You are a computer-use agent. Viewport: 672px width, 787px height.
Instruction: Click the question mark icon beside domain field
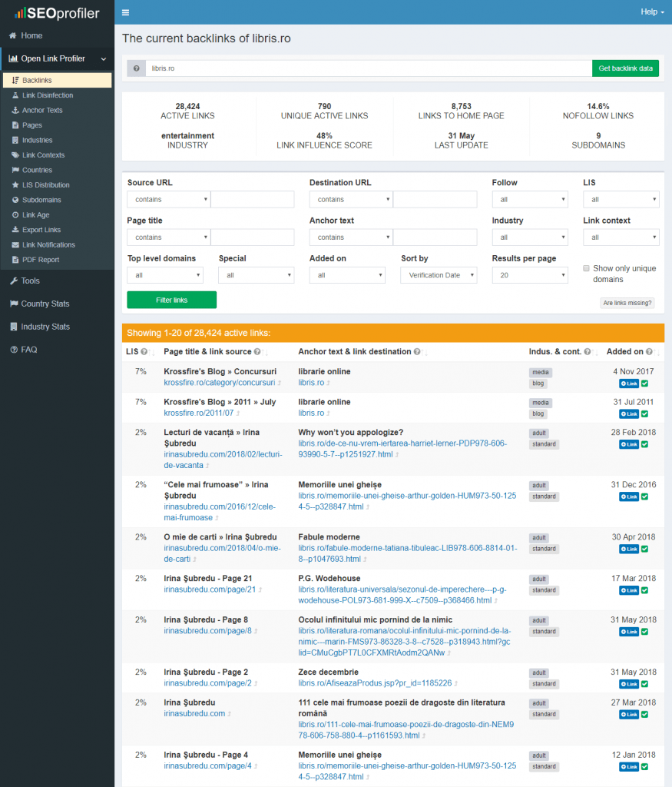click(x=137, y=68)
